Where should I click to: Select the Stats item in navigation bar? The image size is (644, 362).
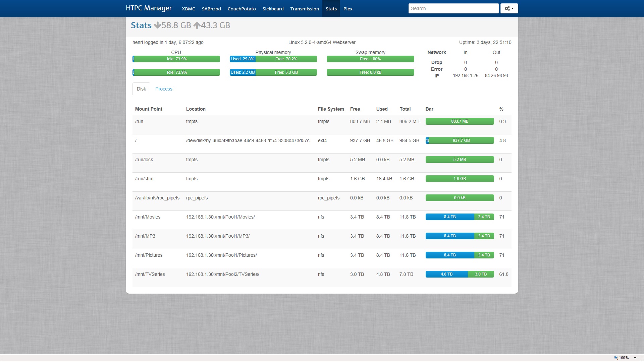331,9
